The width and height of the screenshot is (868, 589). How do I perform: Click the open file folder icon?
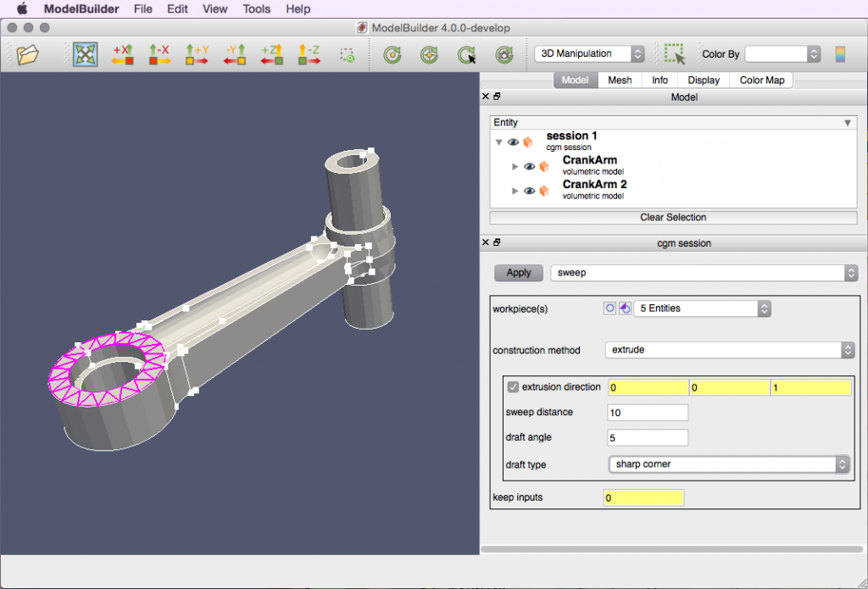tap(29, 55)
